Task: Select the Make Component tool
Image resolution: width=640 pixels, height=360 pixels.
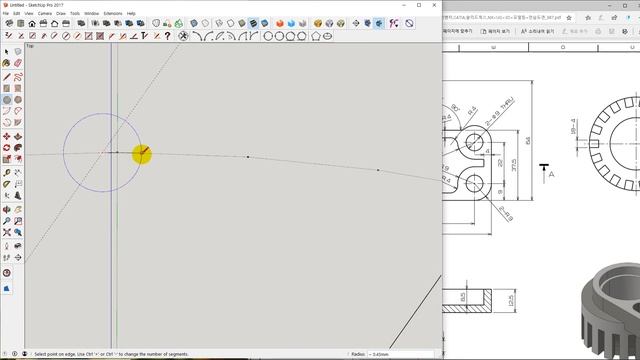Action: [18, 52]
